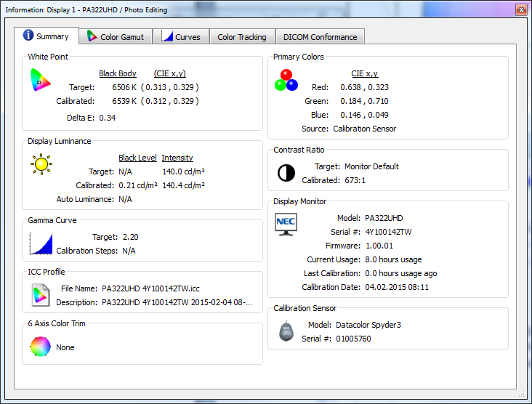Click the Spyder3 Calibration Sensor icon

coord(286,331)
